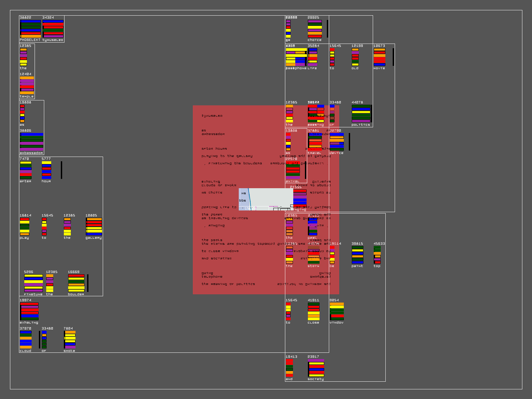Image resolution: width=532 pixels, height=399 pixels.
Task: Click the 'ambassador' color bar stack
Action: pyautogui.click(x=31, y=142)
